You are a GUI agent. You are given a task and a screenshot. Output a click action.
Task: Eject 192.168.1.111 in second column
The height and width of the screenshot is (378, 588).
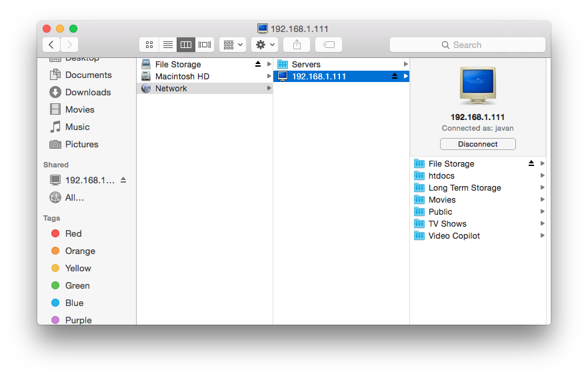point(395,76)
